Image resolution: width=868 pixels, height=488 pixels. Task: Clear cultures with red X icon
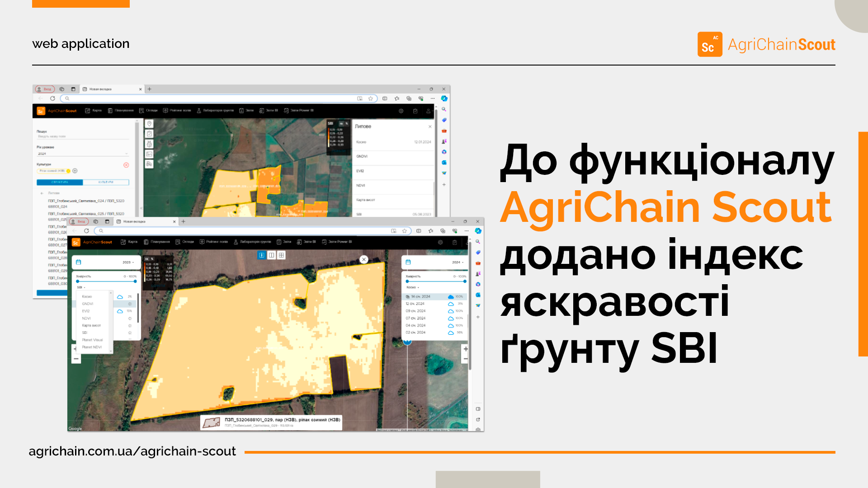tap(126, 165)
